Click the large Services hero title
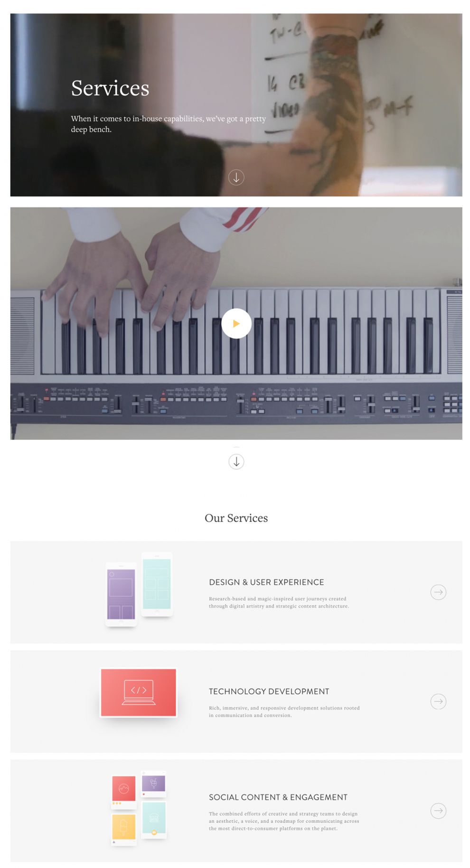470x868 pixels. 110,88
